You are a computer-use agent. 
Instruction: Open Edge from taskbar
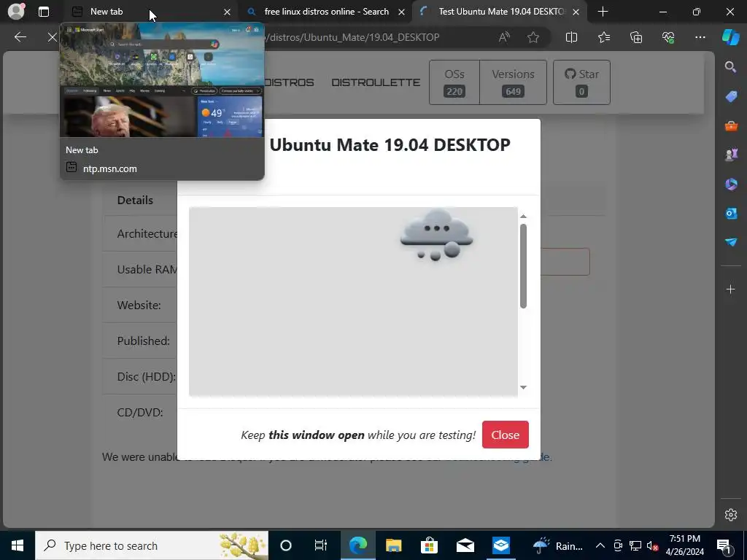tap(357, 545)
